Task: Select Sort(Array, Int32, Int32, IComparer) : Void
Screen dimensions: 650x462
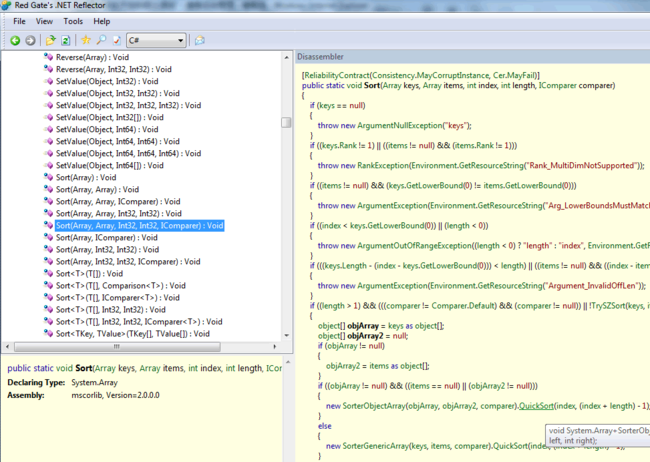Action: (x=128, y=262)
